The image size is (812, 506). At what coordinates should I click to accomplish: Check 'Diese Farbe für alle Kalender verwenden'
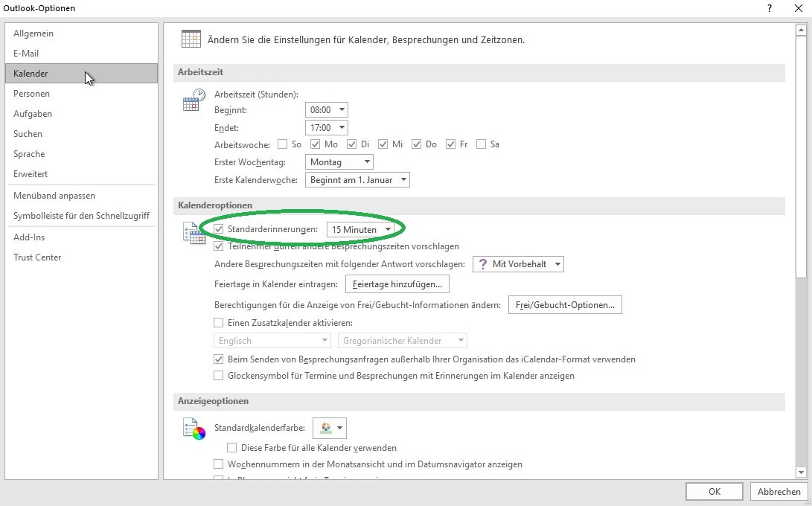232,447
